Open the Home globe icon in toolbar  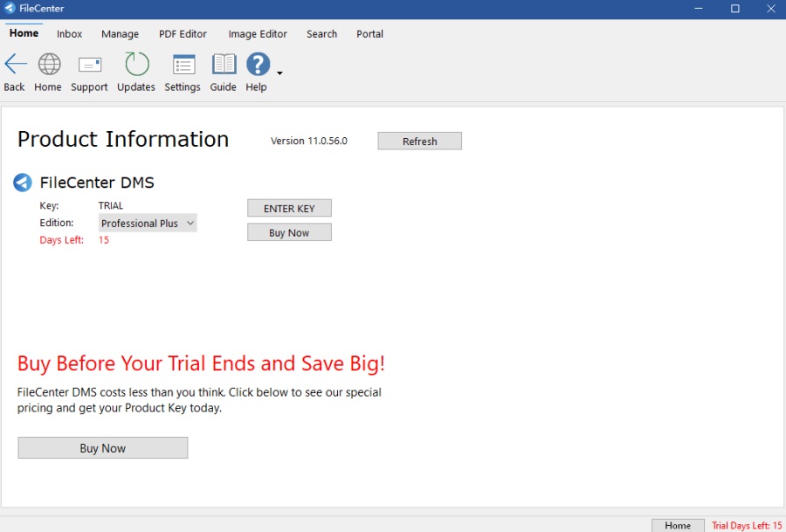click(49, 64)
